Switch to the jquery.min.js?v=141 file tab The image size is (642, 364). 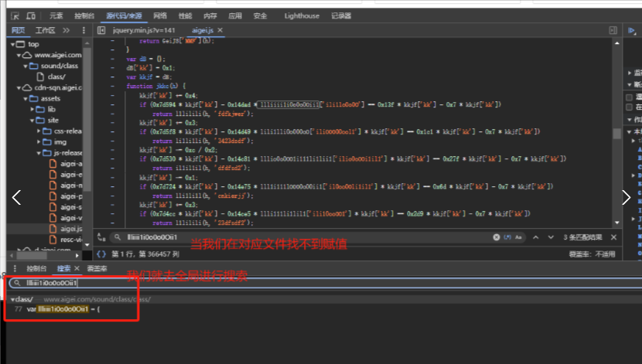[144, 30]
